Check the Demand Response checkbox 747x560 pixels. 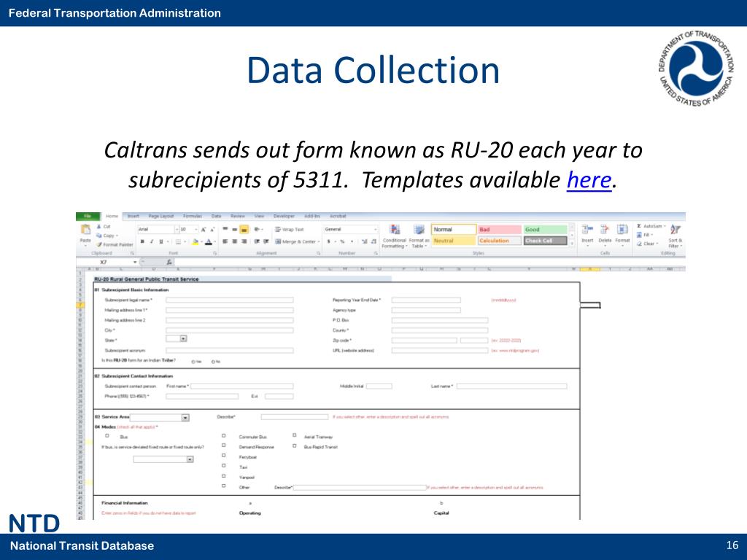223,446
